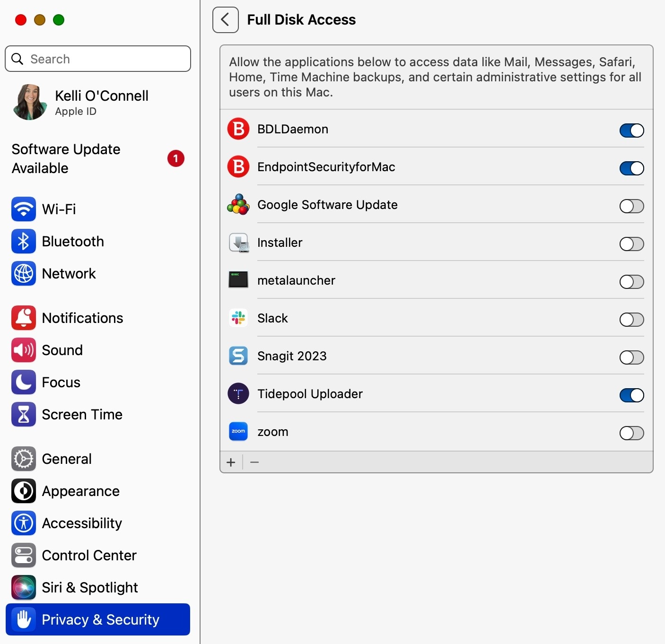Turn on Installer full disk access
Image resolution: width=665 pixels, height=644 pixels.
pyautogui.click(x=632, y=244)
